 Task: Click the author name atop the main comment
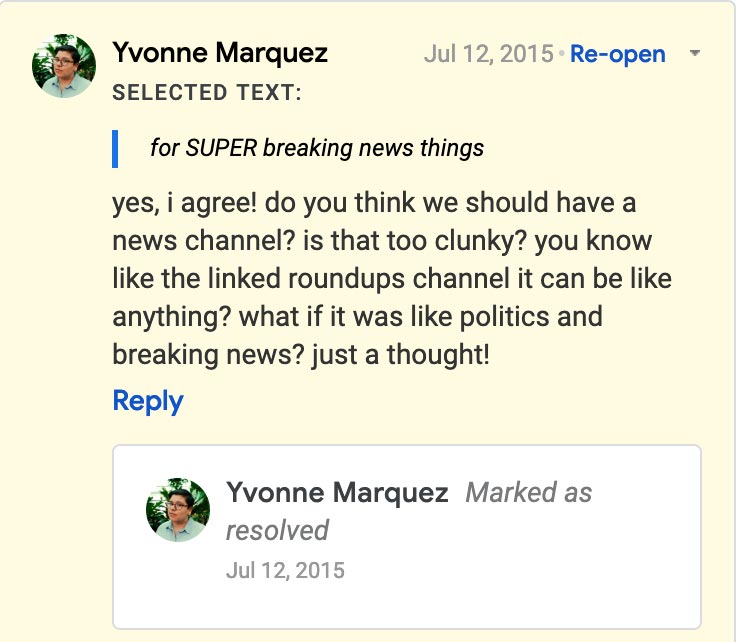click(x=220, y=52)
